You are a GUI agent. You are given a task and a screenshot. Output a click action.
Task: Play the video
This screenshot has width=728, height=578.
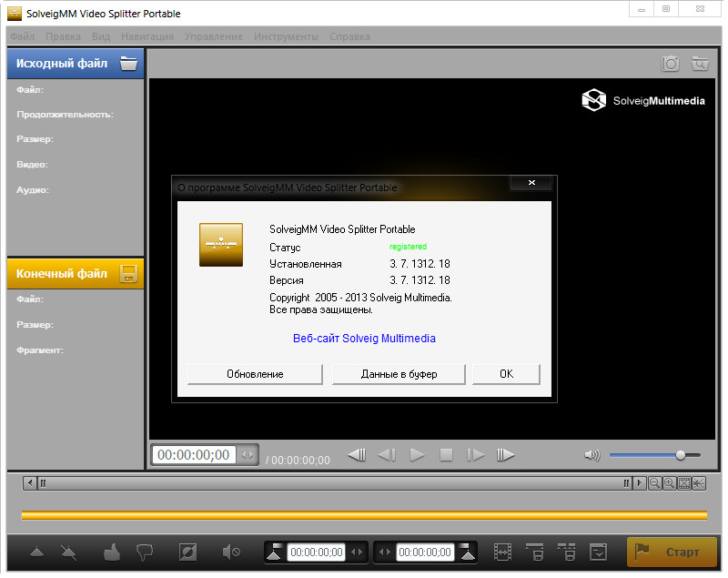click(417, 455)
